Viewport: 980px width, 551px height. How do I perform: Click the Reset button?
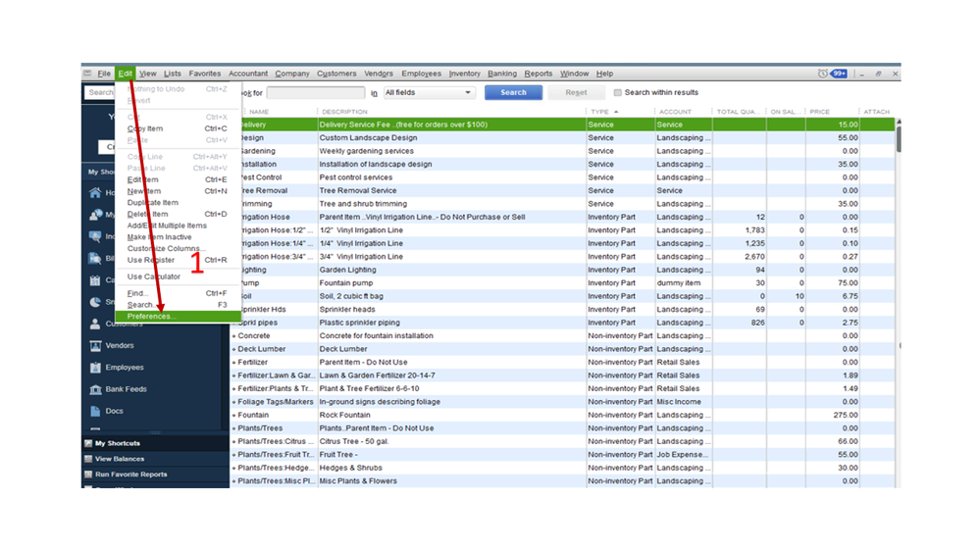576,92
